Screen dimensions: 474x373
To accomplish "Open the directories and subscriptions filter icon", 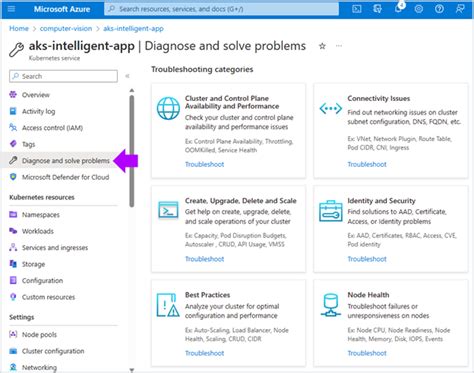I will point(377,9).
